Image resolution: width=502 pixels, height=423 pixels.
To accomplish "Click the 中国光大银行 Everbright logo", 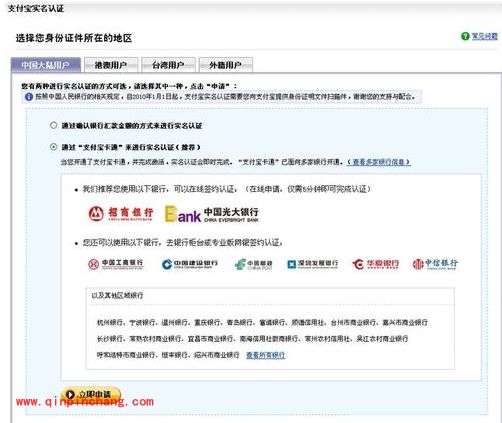I will point(212,214).
